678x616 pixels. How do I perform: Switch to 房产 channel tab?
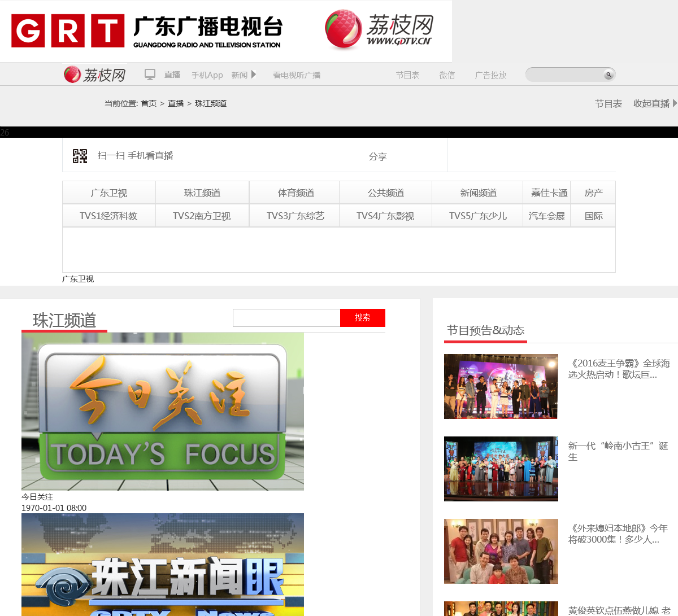point(593,193)
